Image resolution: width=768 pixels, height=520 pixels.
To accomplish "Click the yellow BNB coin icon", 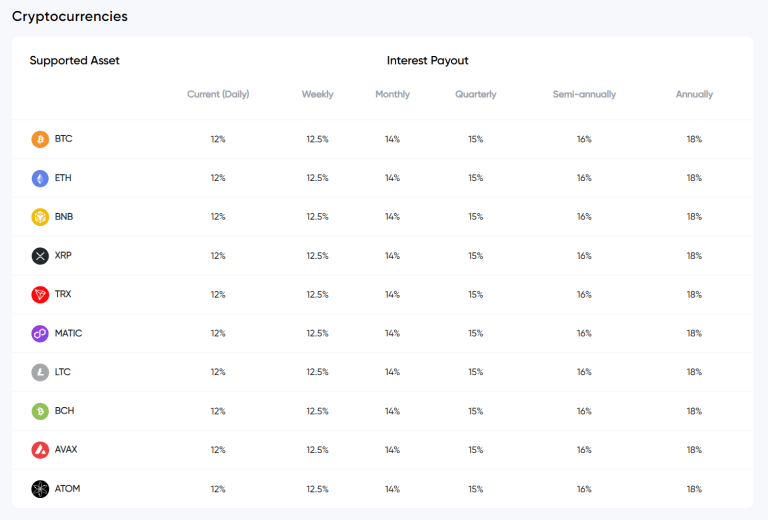I will (40, 217).
